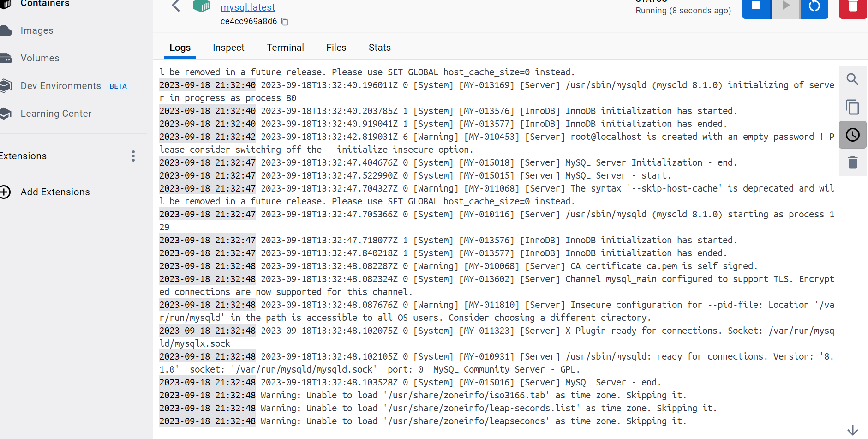This screenshot has width=868, height=439.
Task: Switch to the Terminal tab
Action: (285, 48)
